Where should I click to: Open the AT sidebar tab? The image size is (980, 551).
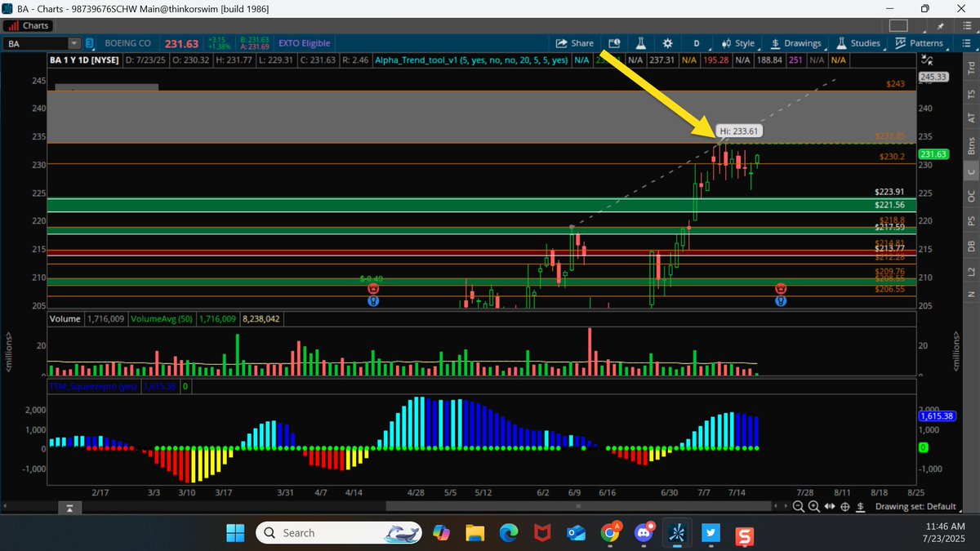pos(970,118)
